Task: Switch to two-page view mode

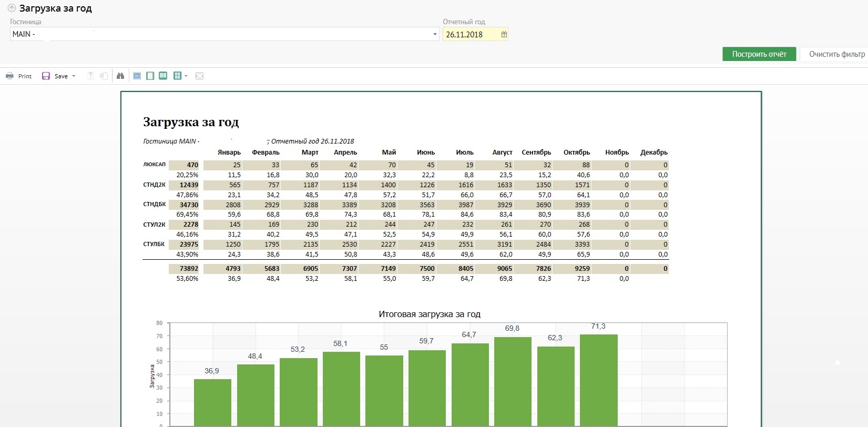Action: tap(163, 76)
